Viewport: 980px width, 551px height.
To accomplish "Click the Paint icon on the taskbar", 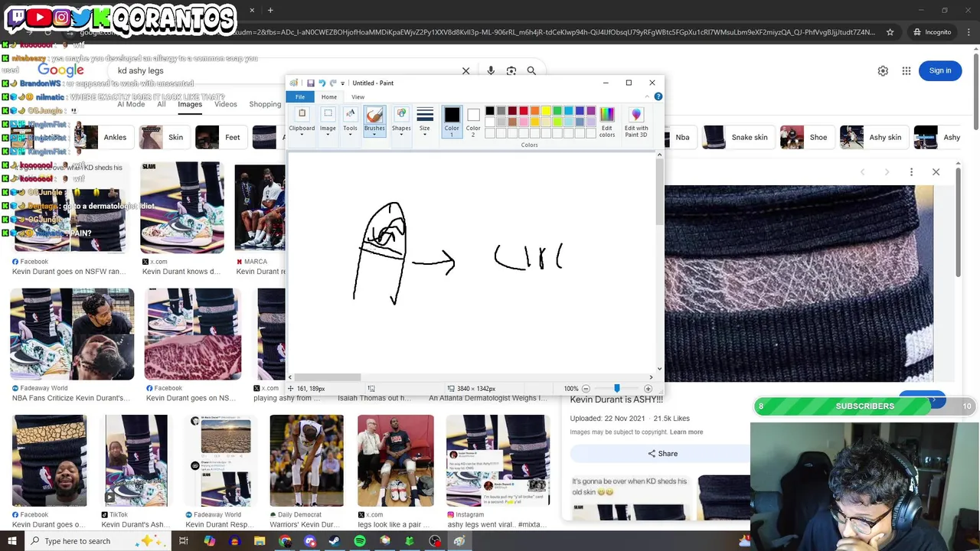I will [459, 541].
